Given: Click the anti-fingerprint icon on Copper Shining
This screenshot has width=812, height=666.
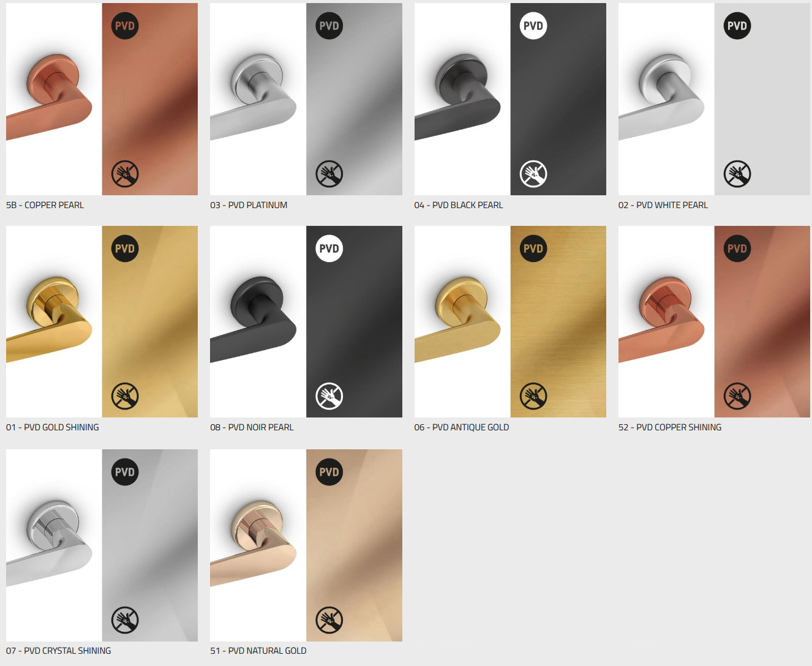Looking at the screenshot, I should click(x=737, y=396).
